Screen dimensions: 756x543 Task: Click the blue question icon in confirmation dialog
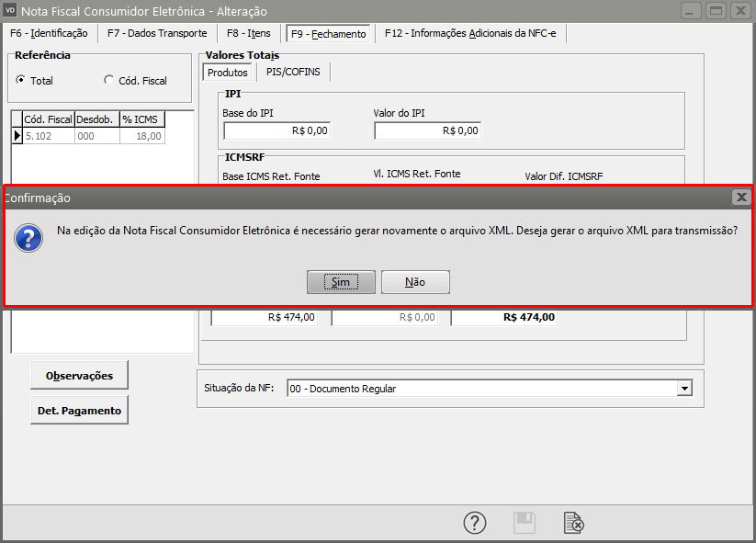tap(29, 238)
